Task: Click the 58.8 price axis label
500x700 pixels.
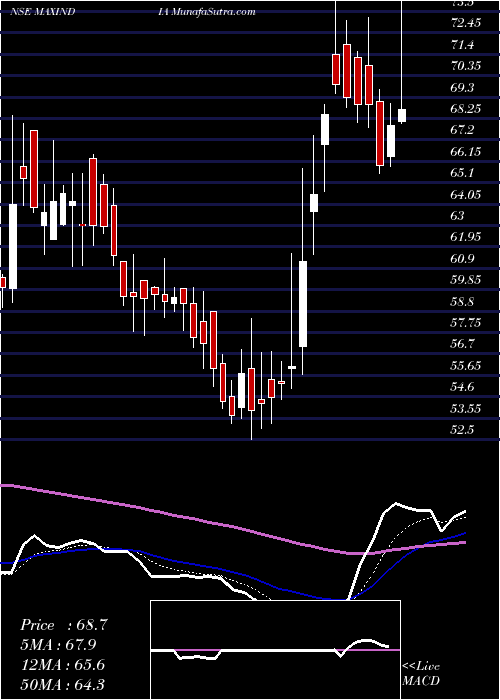Action: coord(463,301)
